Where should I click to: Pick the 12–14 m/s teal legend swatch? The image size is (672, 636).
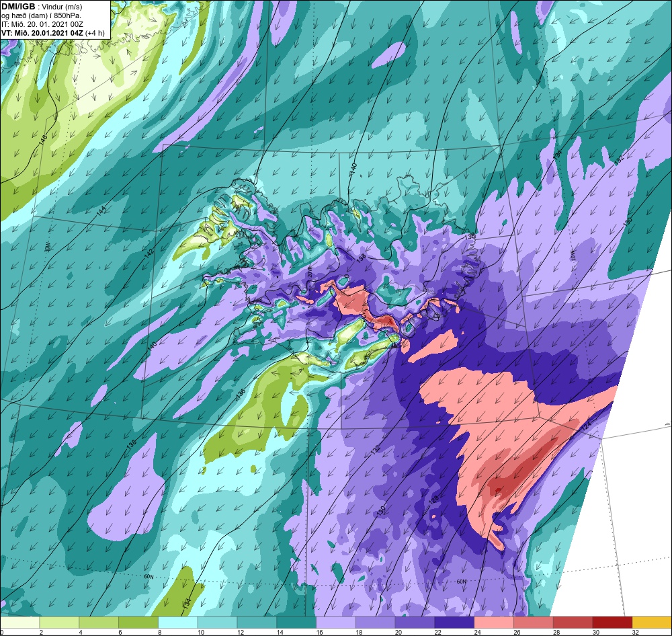pos(257,623)
